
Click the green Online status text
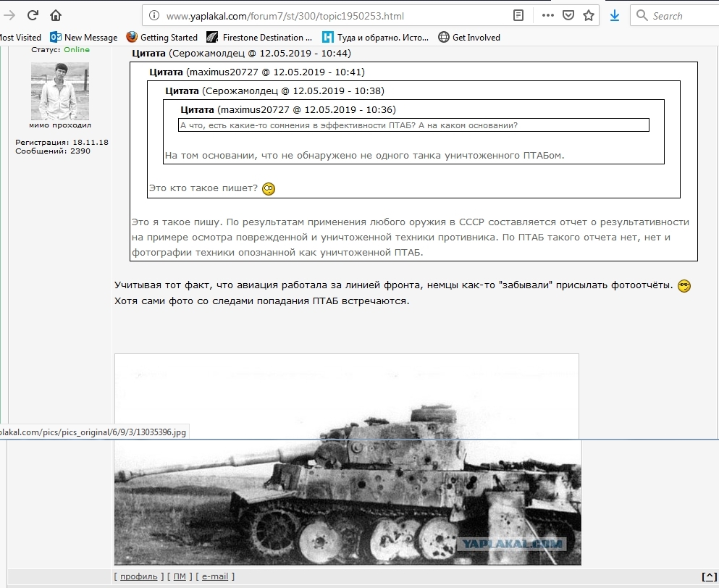click(77, 49)
